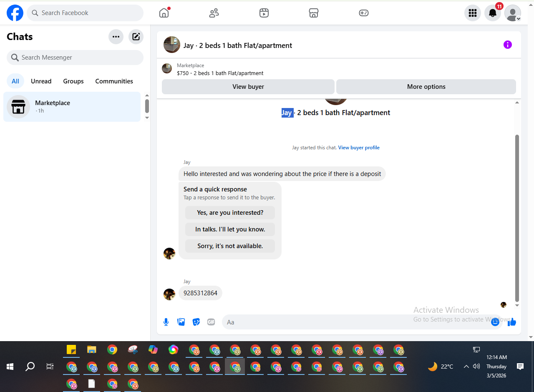
Task: Click the highlighted 'Jay' name in the chat
Action: click(287, 113)
